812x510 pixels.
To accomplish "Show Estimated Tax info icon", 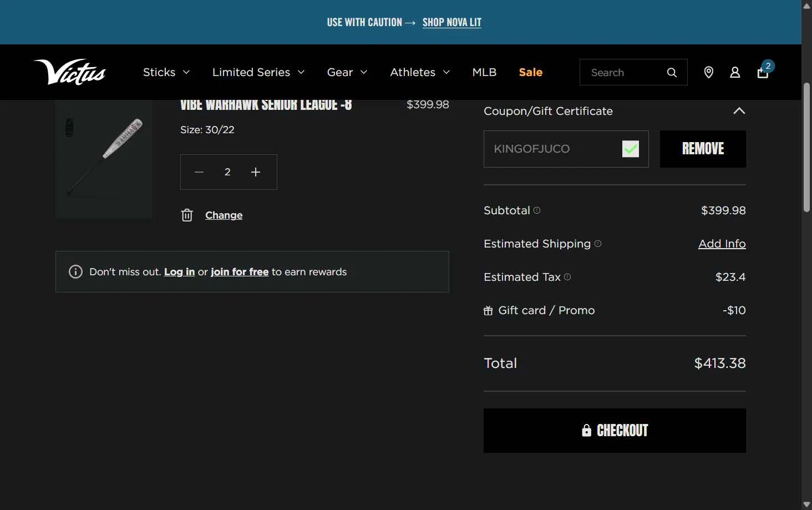I will click(x=567, y=276).
